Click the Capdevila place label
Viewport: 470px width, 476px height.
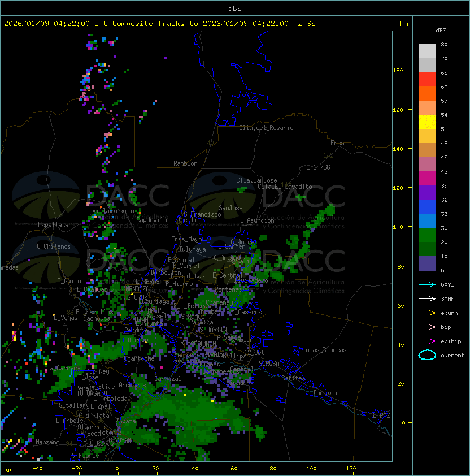pos(152,220)
